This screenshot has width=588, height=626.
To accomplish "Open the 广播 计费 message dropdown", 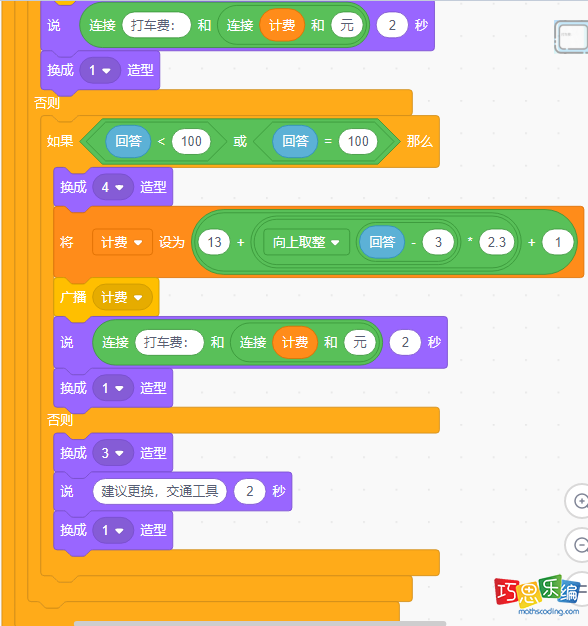I will (x=122, y=297).
